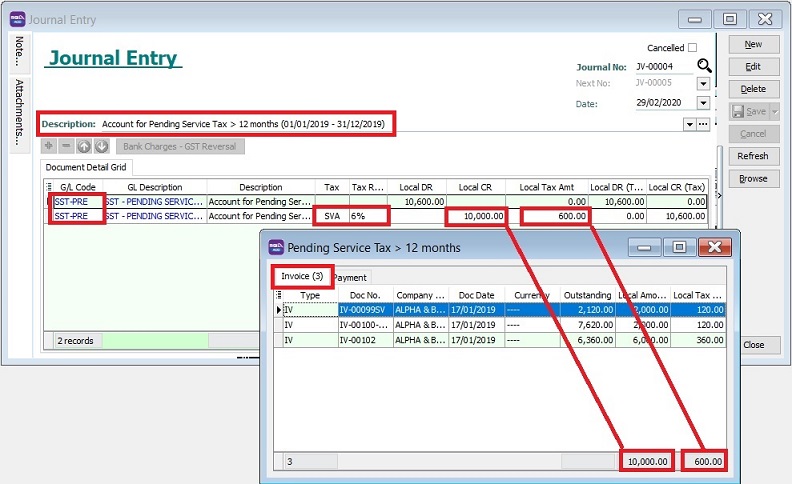Move row down with down arrow icon

pyautogui.click(x=101, y=146)
